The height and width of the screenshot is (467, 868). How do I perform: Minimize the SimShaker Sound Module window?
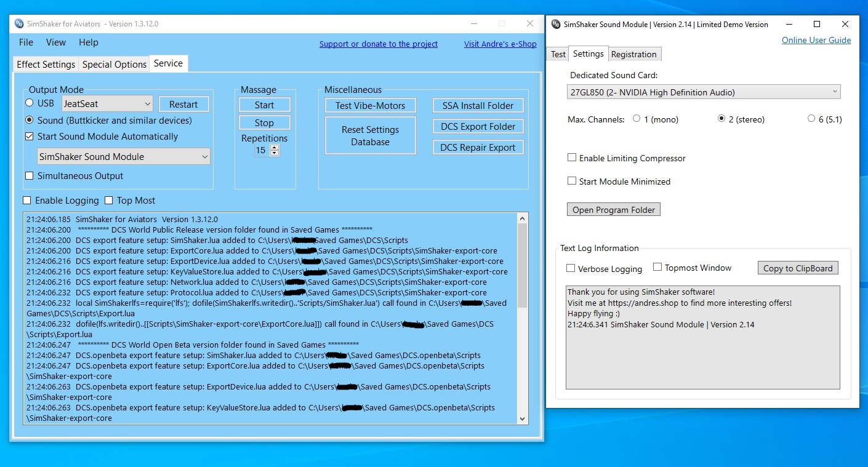tap(789, 25)
